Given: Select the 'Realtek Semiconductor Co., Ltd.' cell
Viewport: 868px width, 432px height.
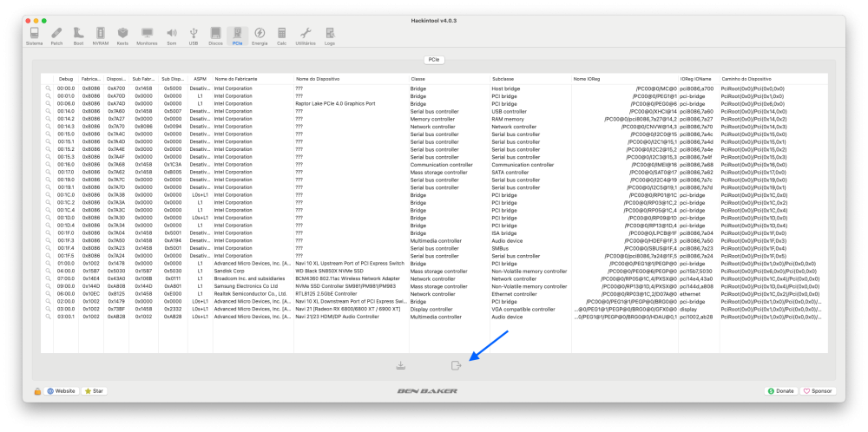Looking at the screenshot, I should click(x=251, y=294).
